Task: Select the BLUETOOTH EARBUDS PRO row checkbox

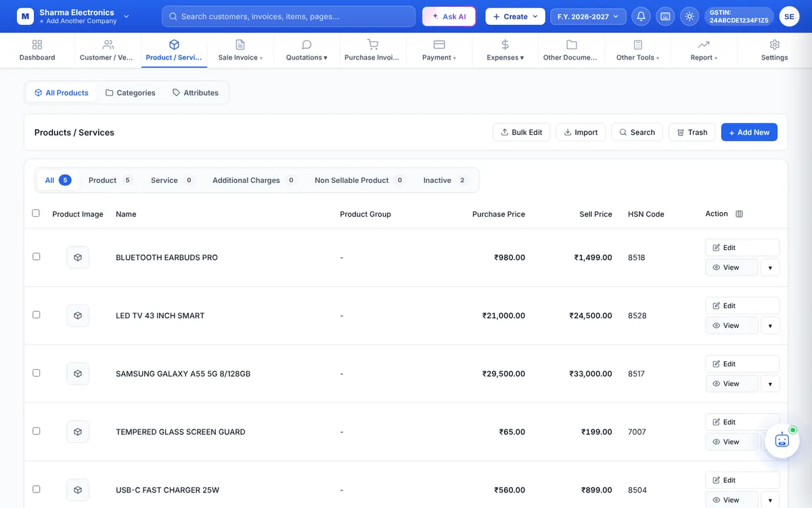Action: coord(37,257)
